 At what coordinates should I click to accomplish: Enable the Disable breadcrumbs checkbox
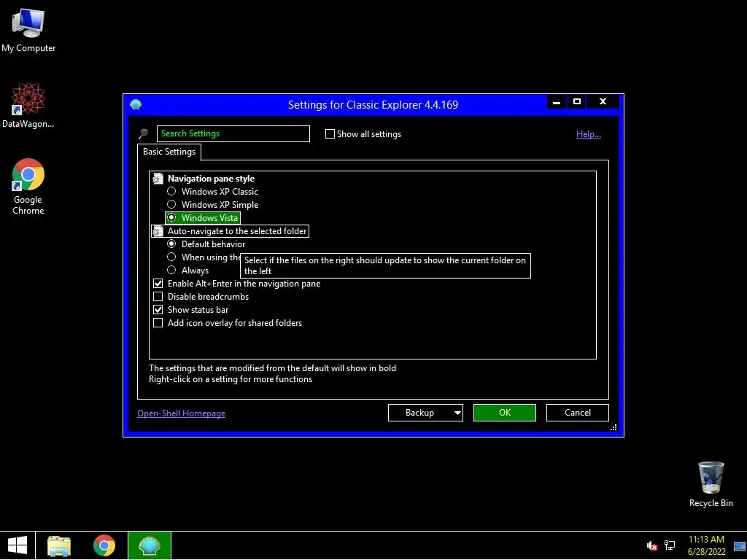coord(158,297)
